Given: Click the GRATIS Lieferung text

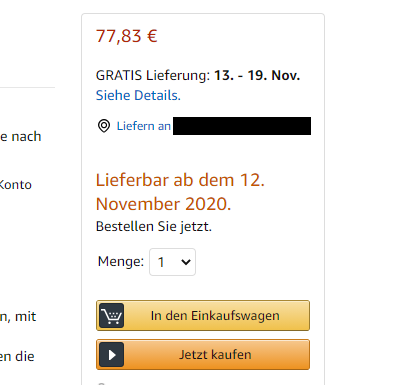Looking at the screenshot, I should [153, 75].
